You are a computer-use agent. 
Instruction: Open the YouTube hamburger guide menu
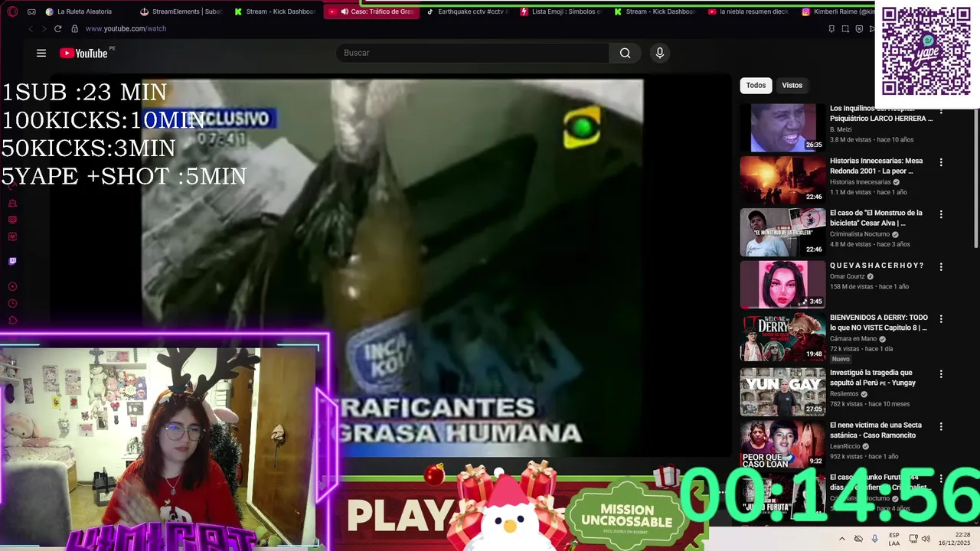(x=41, y=53)
